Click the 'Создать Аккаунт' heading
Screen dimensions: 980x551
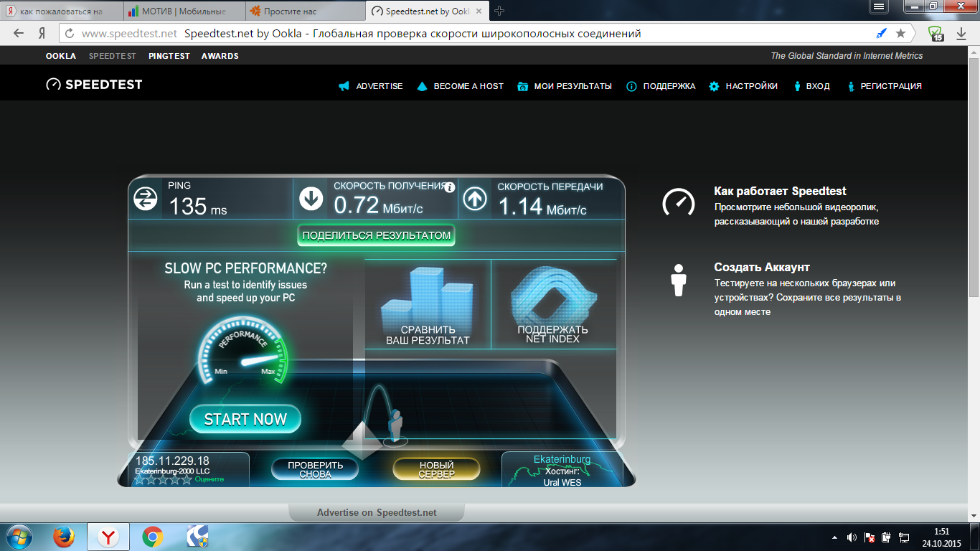(x=762, y=267)
